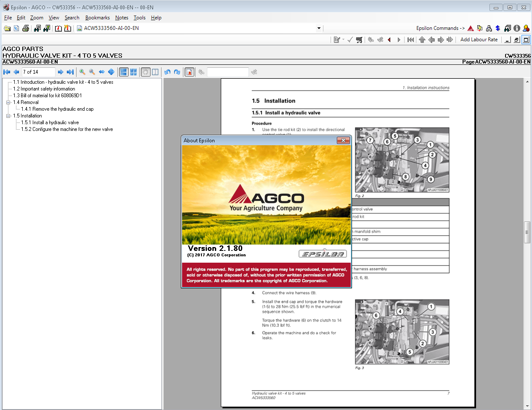This screenshot has height=410, width=532.
Task: Click the checkmark toolbar icon
Action: [350, 40]
